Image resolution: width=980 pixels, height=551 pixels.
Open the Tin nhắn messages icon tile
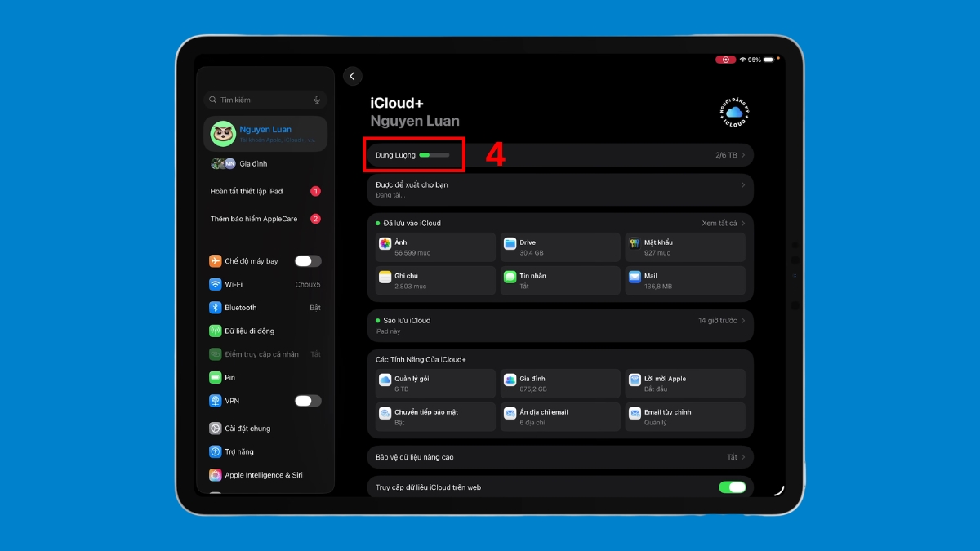point(561,281)
